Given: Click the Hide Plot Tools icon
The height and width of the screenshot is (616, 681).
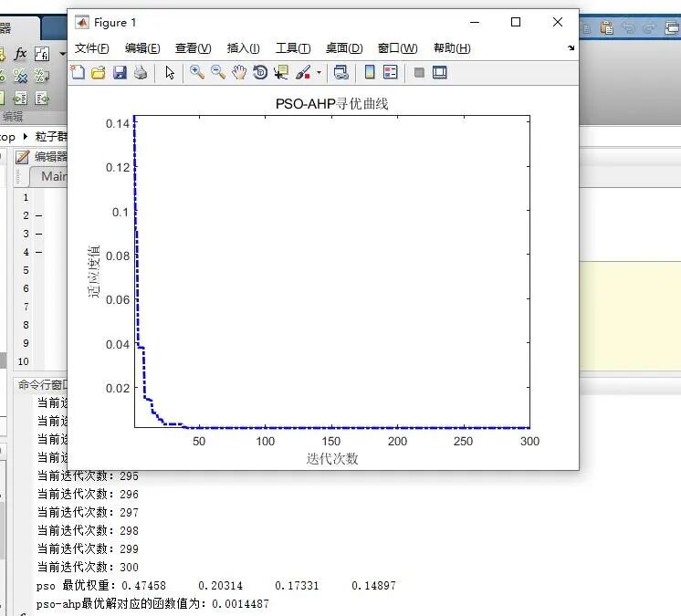Looking at the screenshot, I should point(419,72).
